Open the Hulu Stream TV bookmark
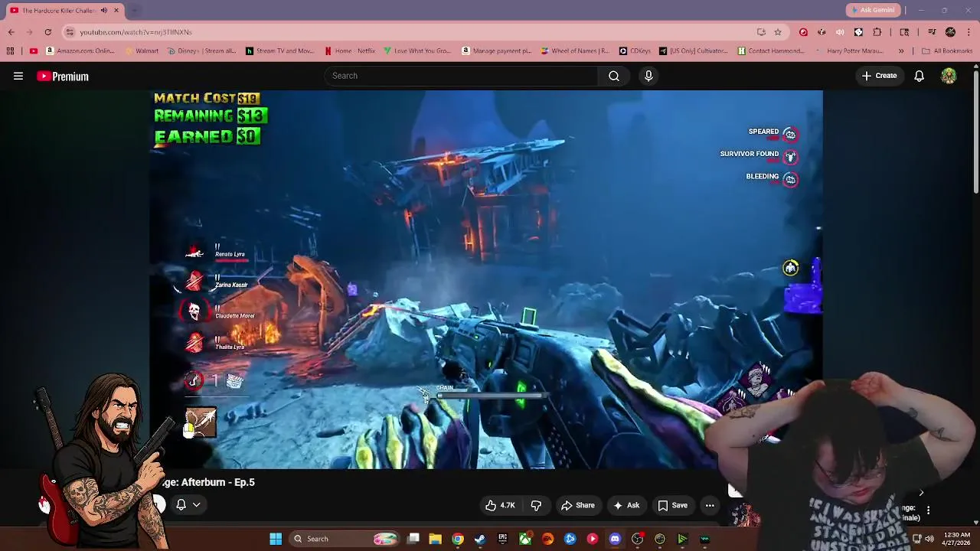This screenshot has height=551, width=980. click(x=280, y=51)
